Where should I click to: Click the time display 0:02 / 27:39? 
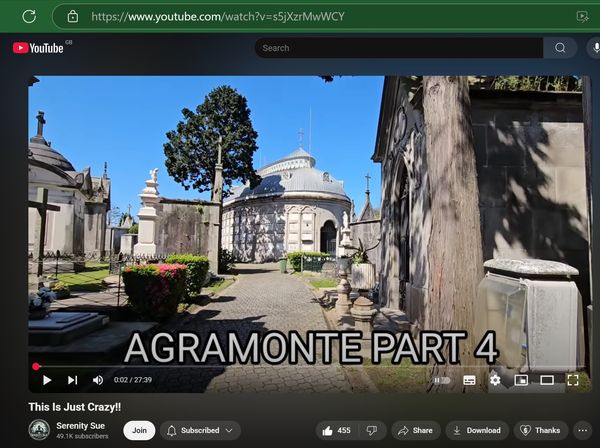(x=133, y=380)
